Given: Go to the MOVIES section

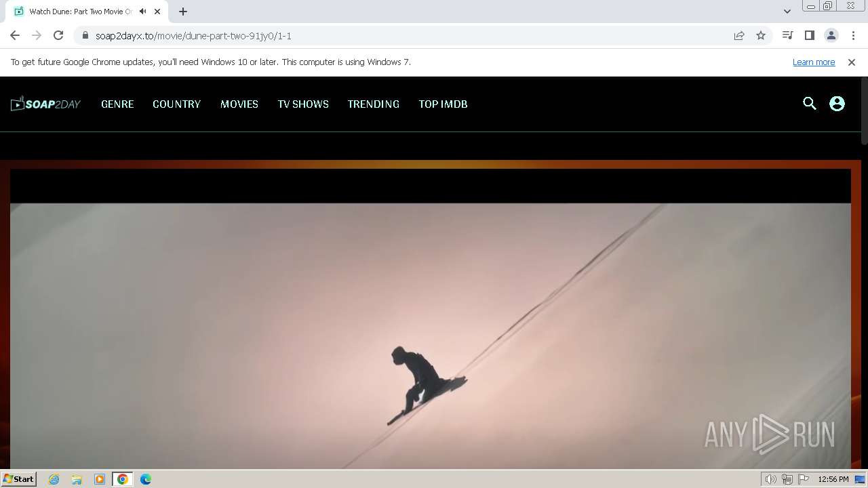Looking at the screenshot, I should [x=239, y=104].
